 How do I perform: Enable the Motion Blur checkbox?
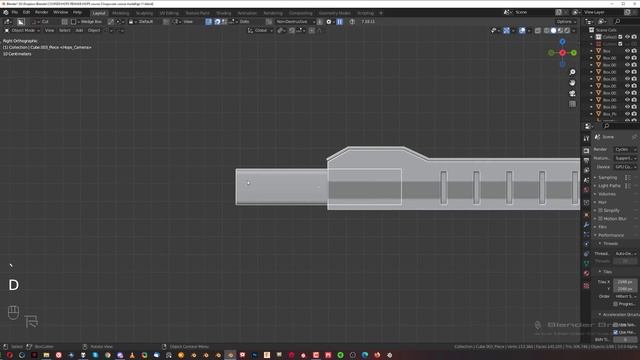(600, 219)
